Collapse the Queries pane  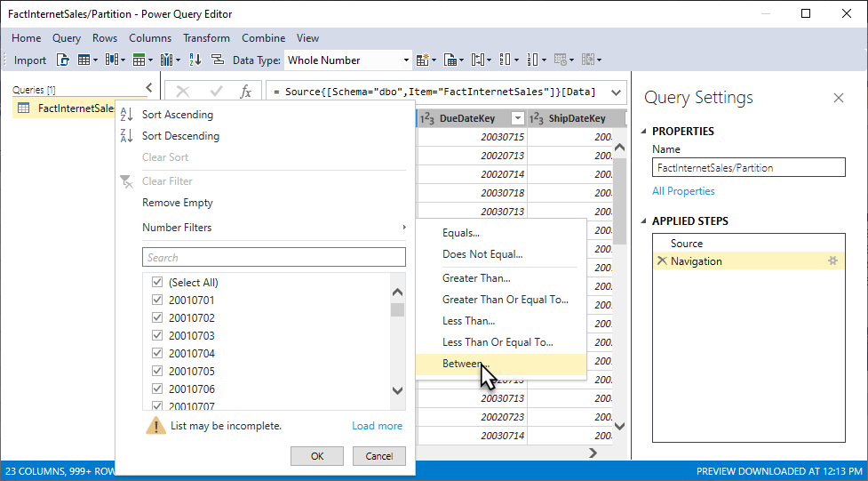[x=149, y=87]
